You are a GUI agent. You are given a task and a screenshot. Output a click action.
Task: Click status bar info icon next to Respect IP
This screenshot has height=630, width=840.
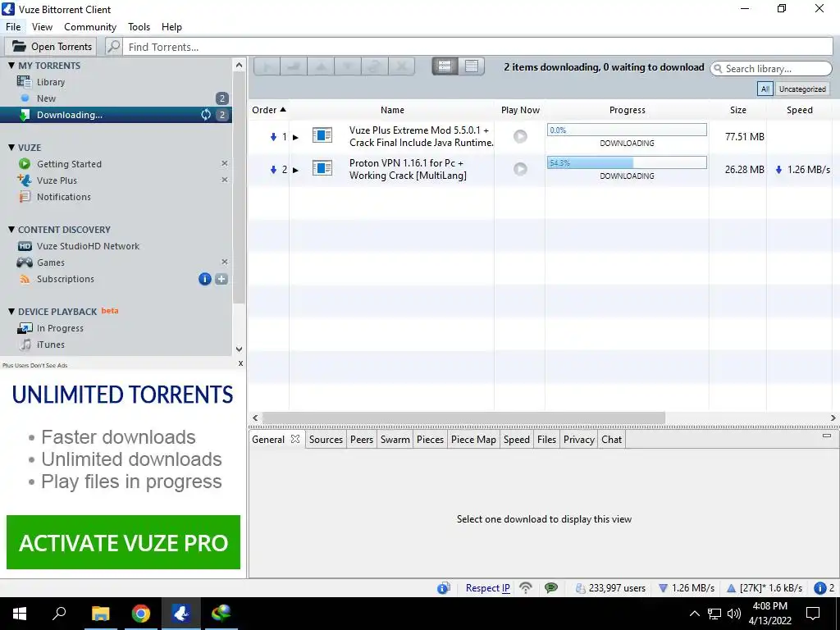(444, 588)
